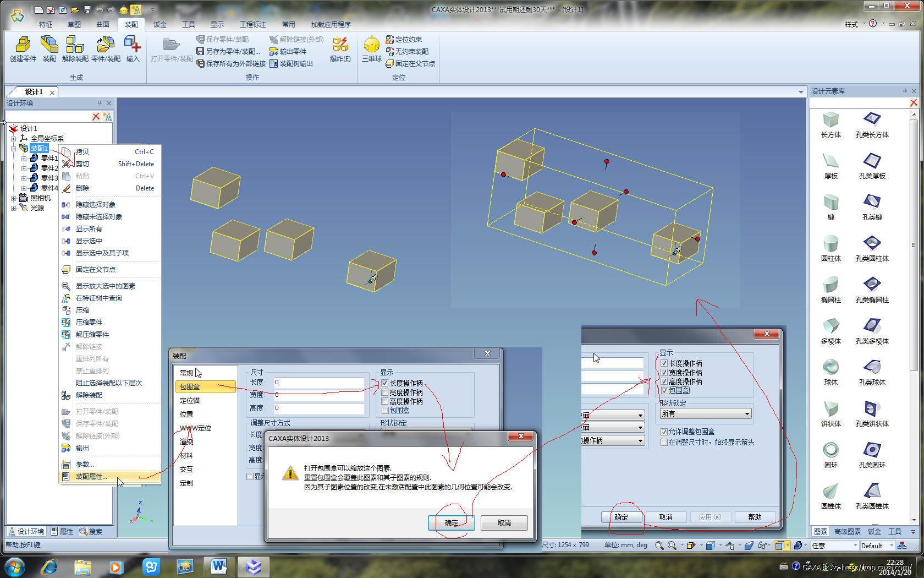Toggle the 允许调整包围盒 checkbox
This screenshot has width=924, height=578.
(x=664, y=432)
